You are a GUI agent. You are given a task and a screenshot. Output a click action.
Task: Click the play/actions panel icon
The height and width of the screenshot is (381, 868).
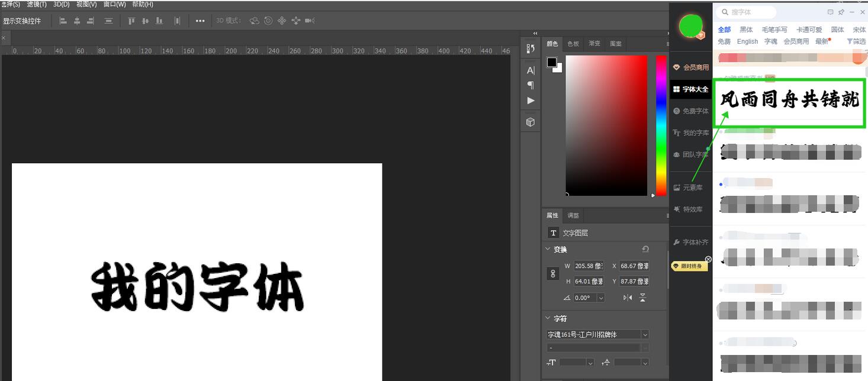[530, 100]
